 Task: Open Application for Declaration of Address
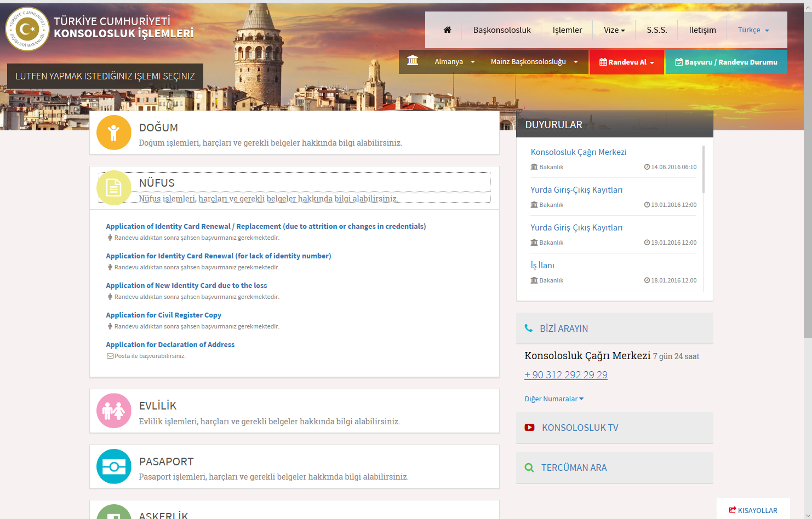pyautogui.click(x=170, y=344)
